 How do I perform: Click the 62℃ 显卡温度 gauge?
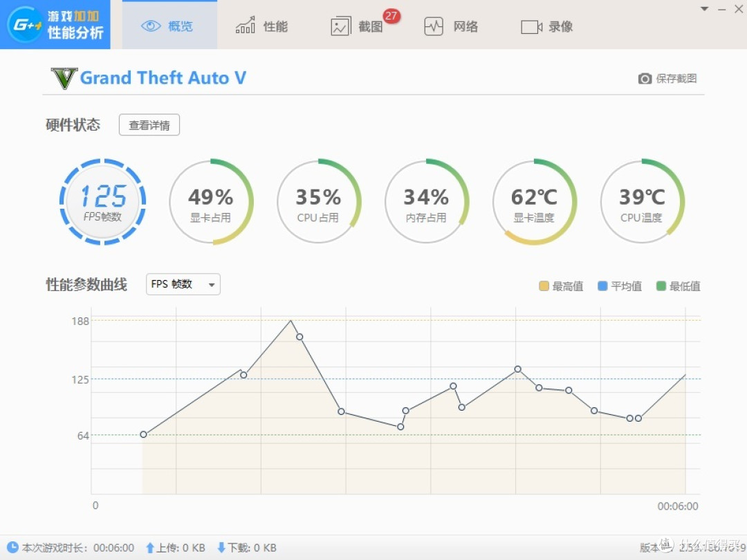click(x=533, y=201)
